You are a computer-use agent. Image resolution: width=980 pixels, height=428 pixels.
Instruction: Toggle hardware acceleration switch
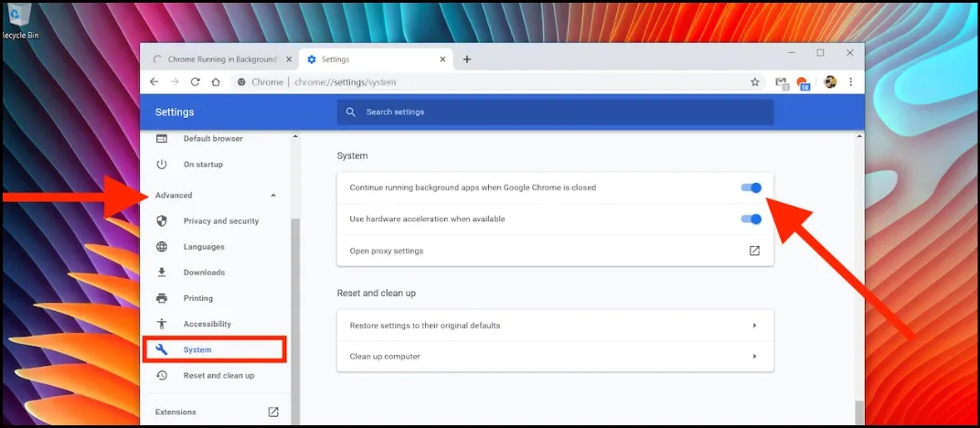[x=751, y=219]
